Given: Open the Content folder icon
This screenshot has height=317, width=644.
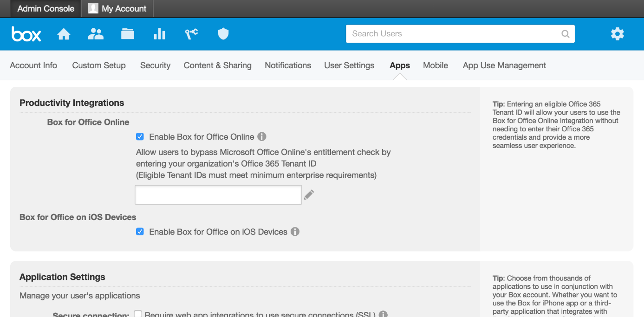Looking at the screenshot, I should pos(127,34).
